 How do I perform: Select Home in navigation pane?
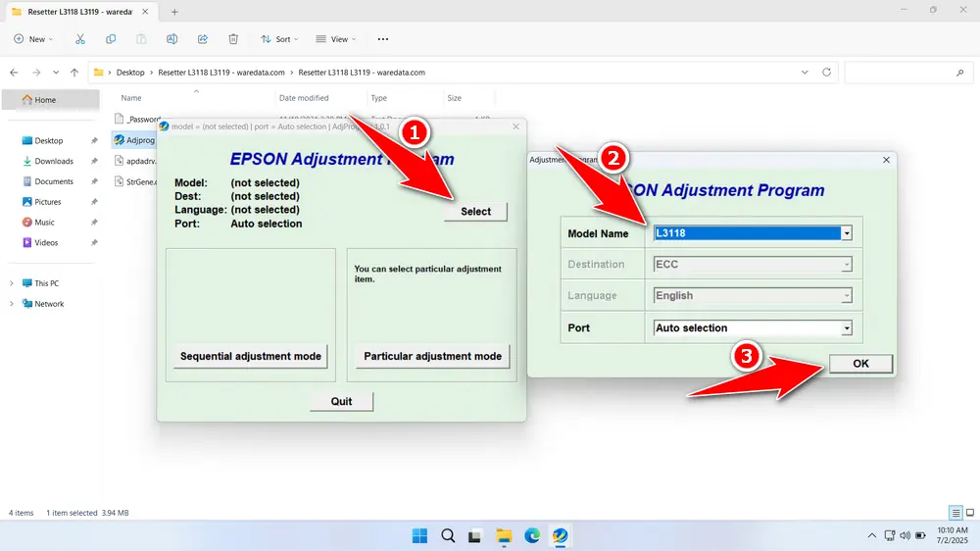pyautogui.click(x=51, y=100)
